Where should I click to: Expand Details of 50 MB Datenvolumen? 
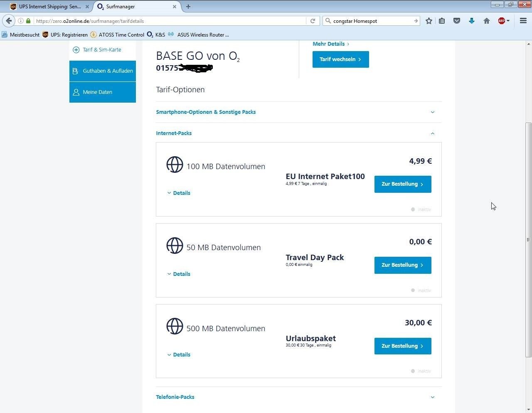(x=179, y=274)
